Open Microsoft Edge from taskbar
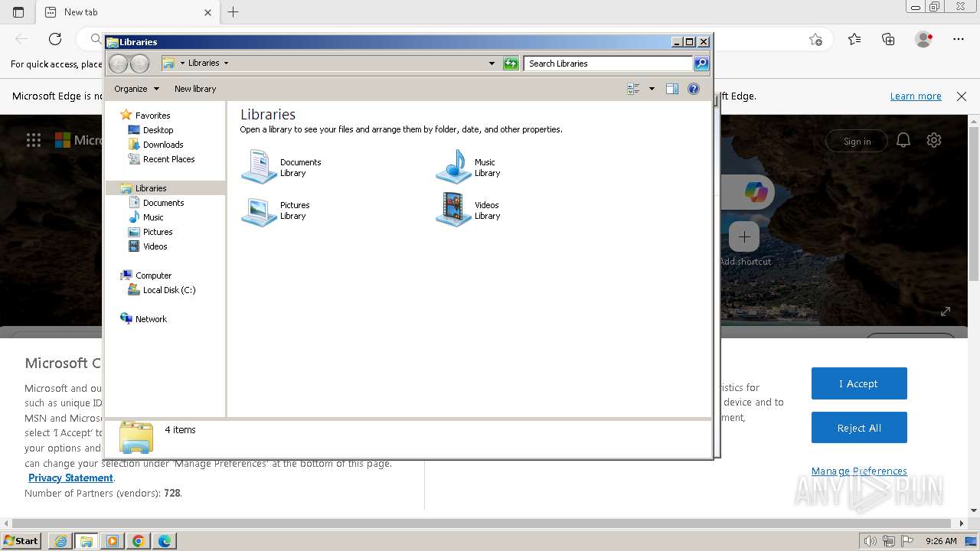Screen dimensions: 980x551 pyautogui.click(x=165, y=541)
